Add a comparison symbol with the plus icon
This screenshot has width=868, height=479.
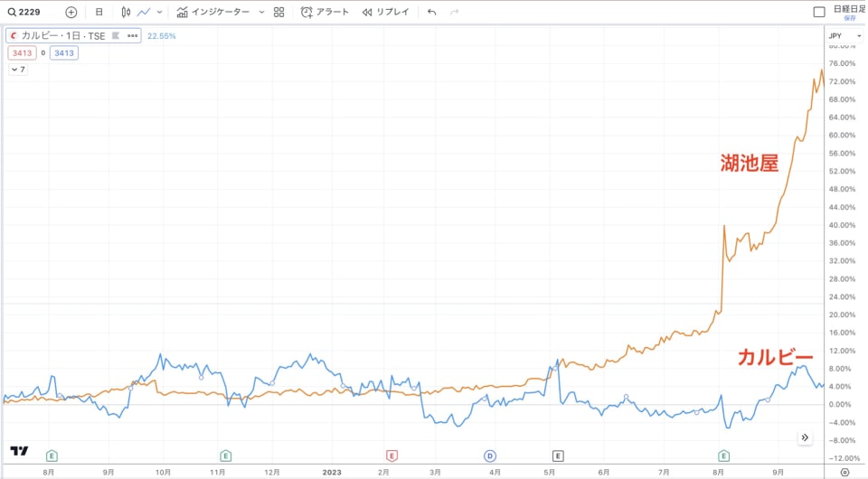71,12
